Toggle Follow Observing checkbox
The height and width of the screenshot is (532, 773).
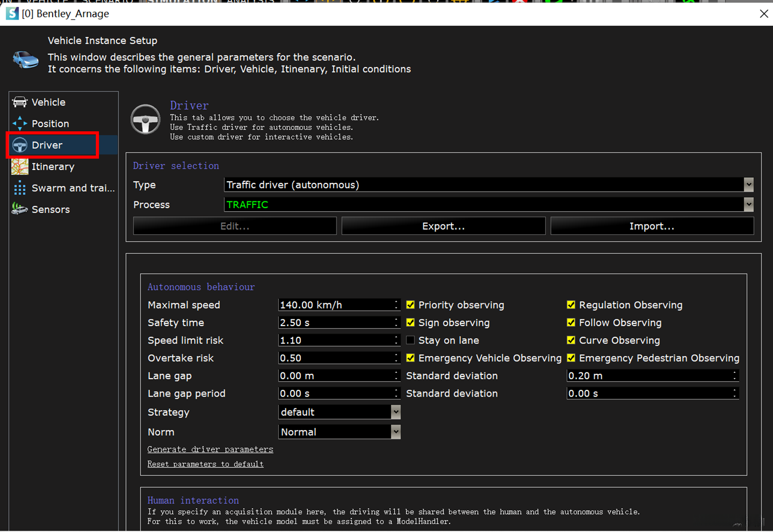[x=571, y=322]
